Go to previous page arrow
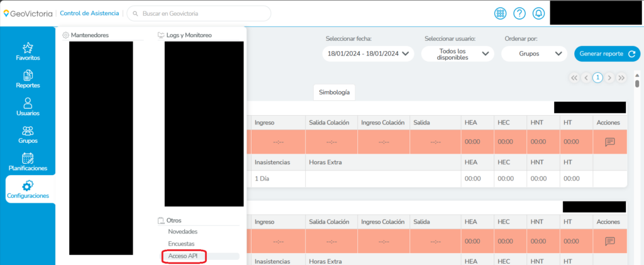Screen dimensions: 644x265 pos(586,77)
